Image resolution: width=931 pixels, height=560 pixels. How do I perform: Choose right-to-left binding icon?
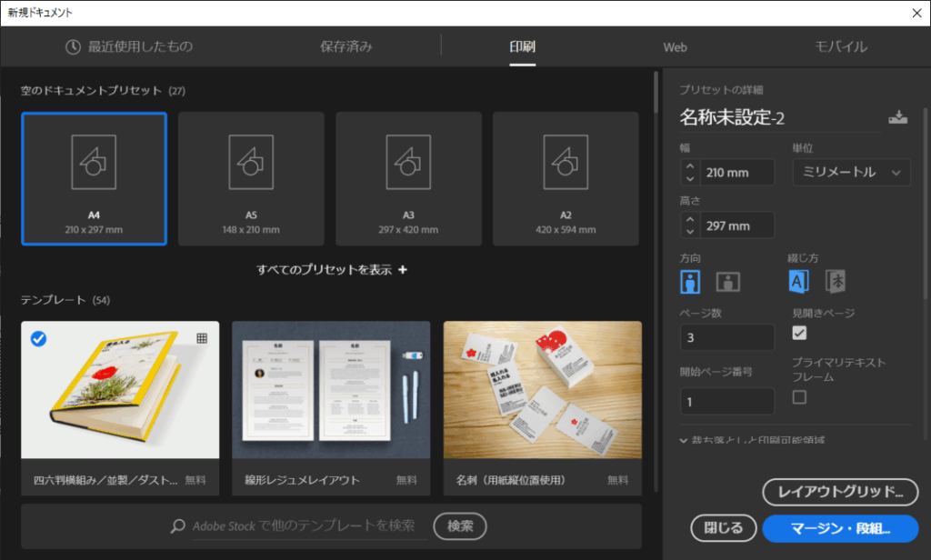(836, 282)
